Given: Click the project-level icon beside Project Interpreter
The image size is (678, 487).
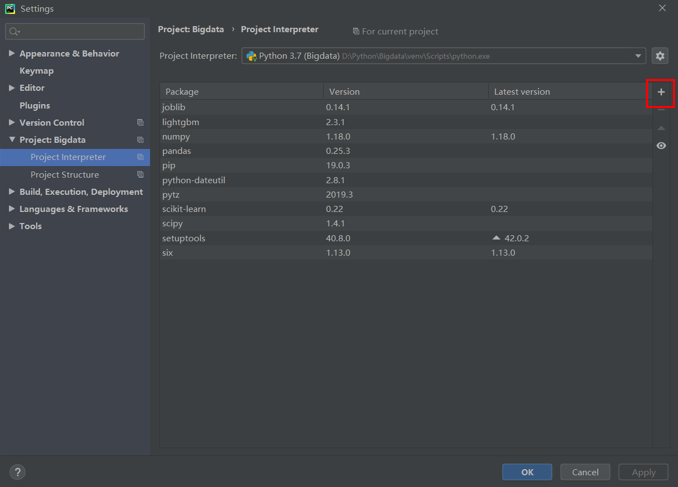Looking at the screenshot, I should [140, 157].
